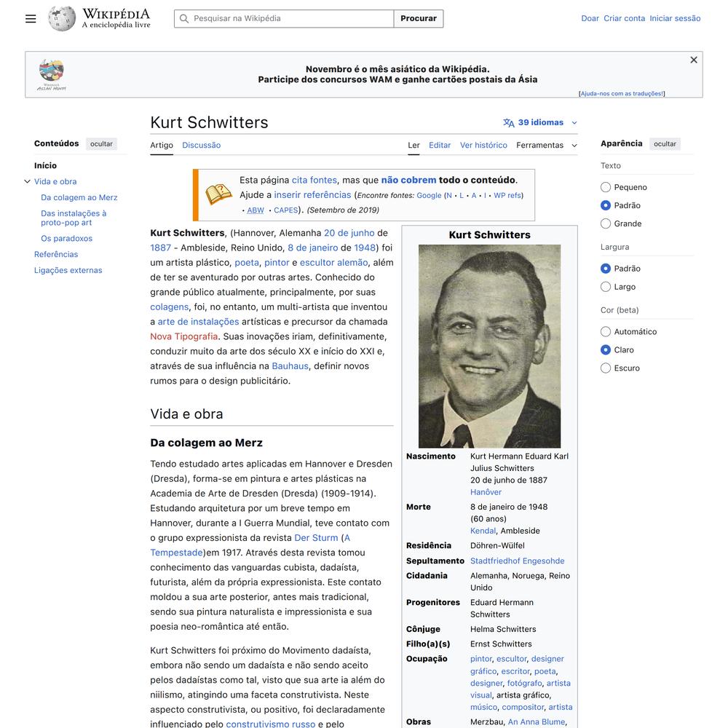Open the Ferramentas dropdown menu
728x728 pixels.
[546, 145]
